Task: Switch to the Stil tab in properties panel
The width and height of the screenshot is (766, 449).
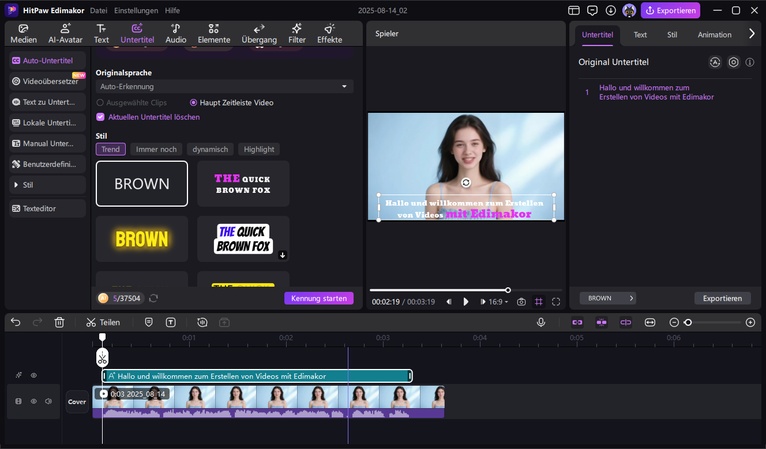Action: click(672, 35)
